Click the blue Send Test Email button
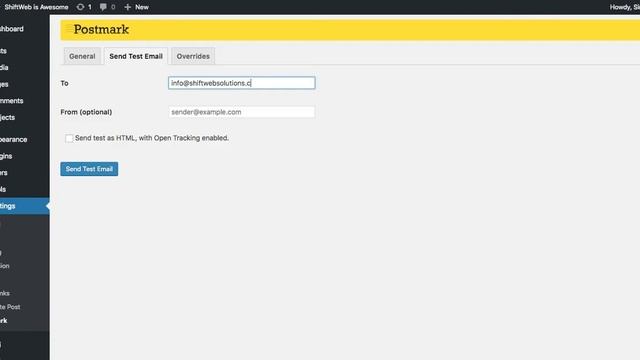This screenshot has height=360, width=640. 89,169
